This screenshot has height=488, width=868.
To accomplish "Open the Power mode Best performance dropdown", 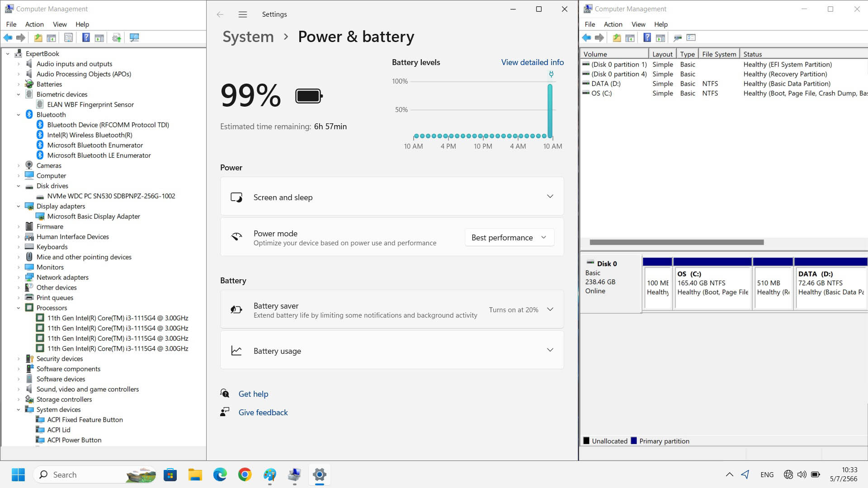I will (509, 238).
